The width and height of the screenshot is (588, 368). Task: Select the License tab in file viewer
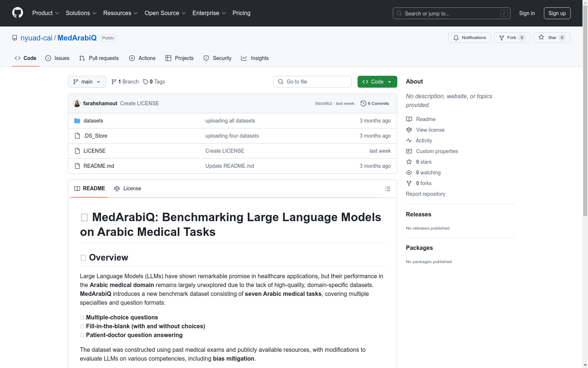coord(128,188)
